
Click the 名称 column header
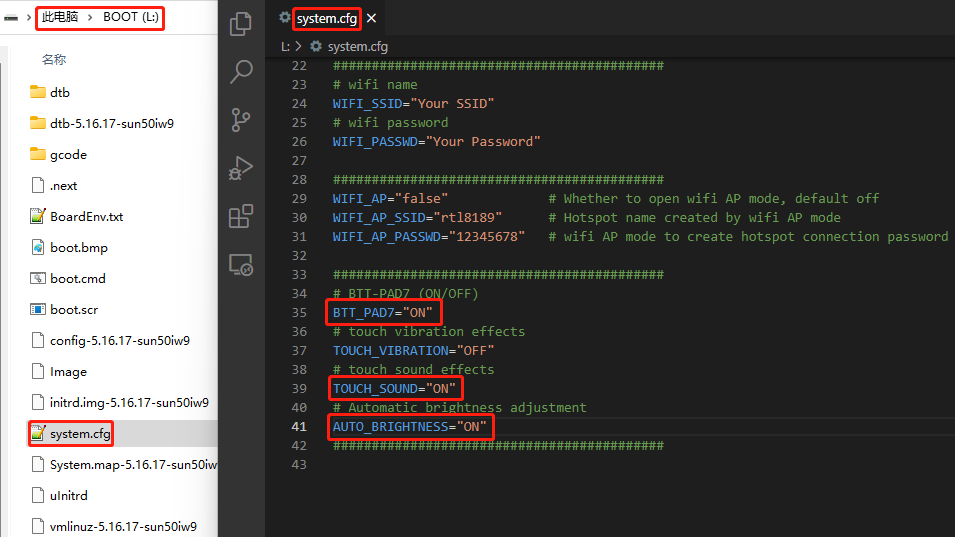(54, 60)
